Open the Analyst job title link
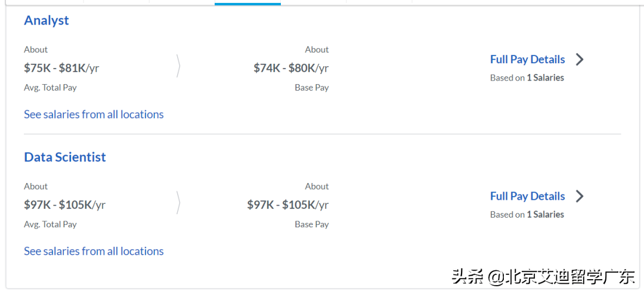Screen dimensions: 644x294 point(47,20)
